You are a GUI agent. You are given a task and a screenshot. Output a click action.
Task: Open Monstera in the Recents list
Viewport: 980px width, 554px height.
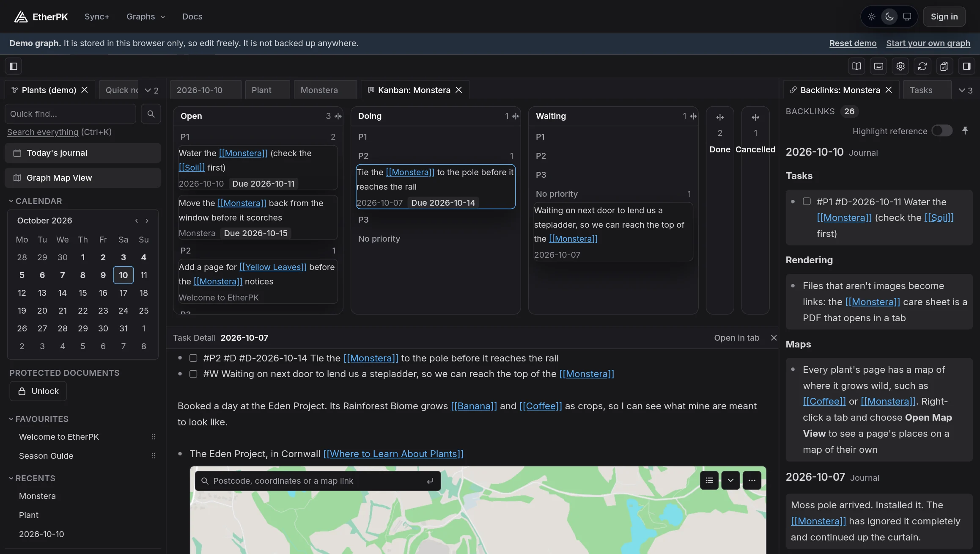point(37,496)
